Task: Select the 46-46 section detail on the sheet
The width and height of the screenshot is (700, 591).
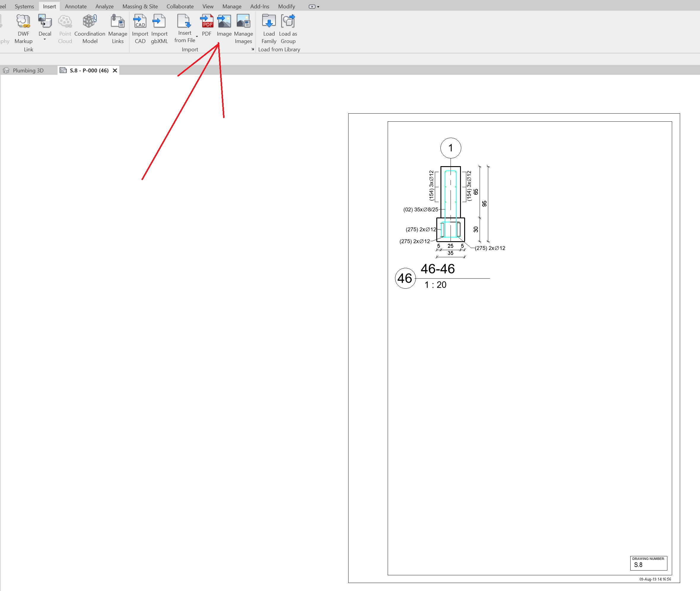Action: [x=451, y=208]
